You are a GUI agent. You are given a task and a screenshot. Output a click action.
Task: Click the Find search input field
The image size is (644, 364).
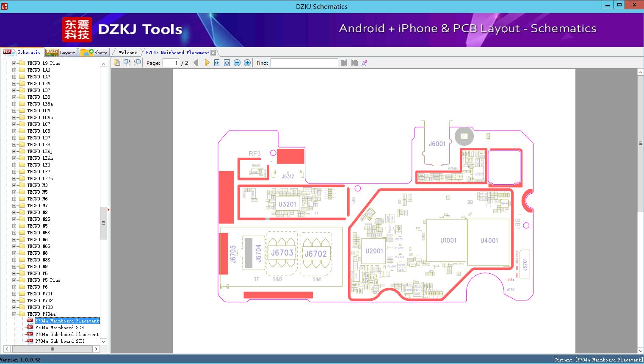tap(304, 63)
